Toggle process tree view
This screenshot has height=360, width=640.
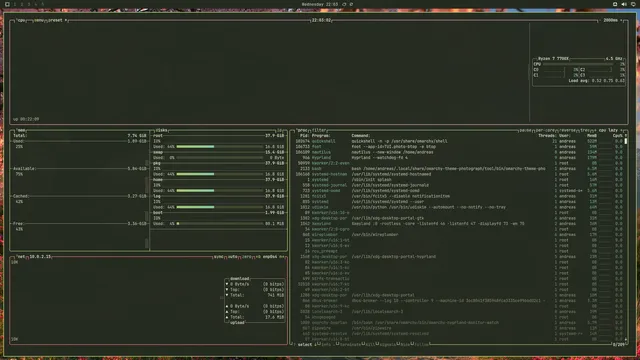pos(585,130)
